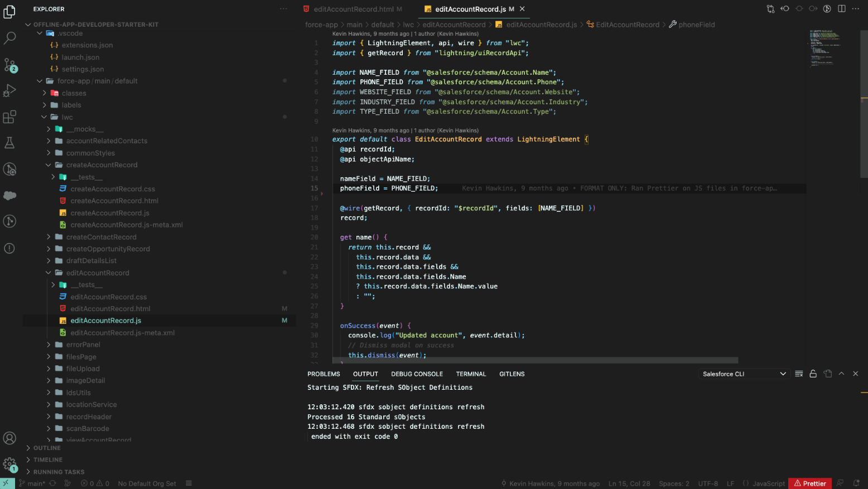Synchronize changes icon in status bar
This screenshot has width=868, height=489.
click(52, 483)
